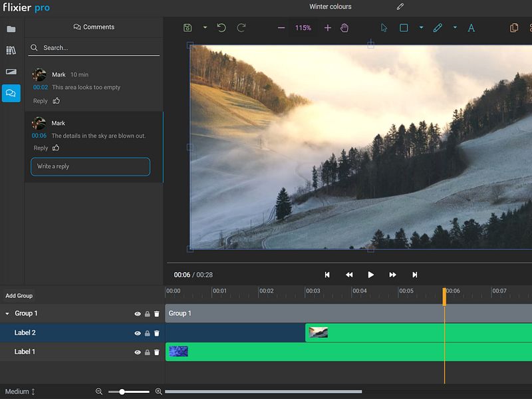
Task: Reply to Mark's blown out sky comment
Action: 41,148
